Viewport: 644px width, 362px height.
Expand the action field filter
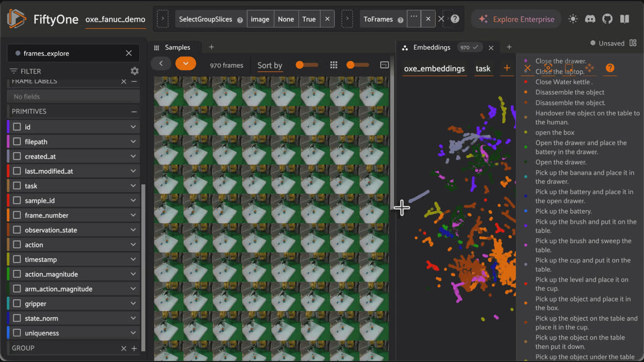pos(133,245)
